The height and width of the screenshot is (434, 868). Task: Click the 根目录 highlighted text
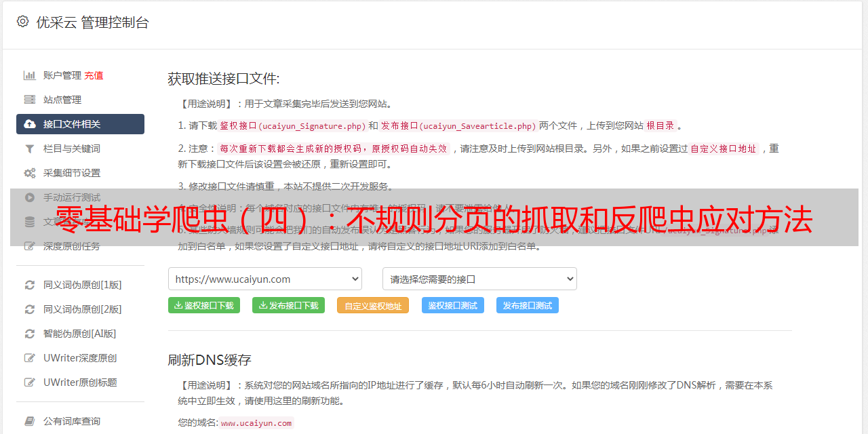pyautogui.click(x=660, y=125)
